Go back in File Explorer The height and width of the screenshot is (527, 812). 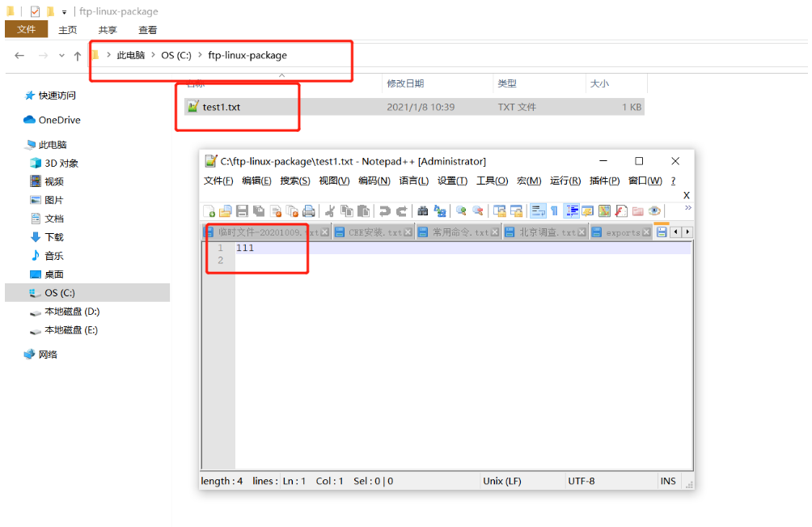click(x=19, y=55)
